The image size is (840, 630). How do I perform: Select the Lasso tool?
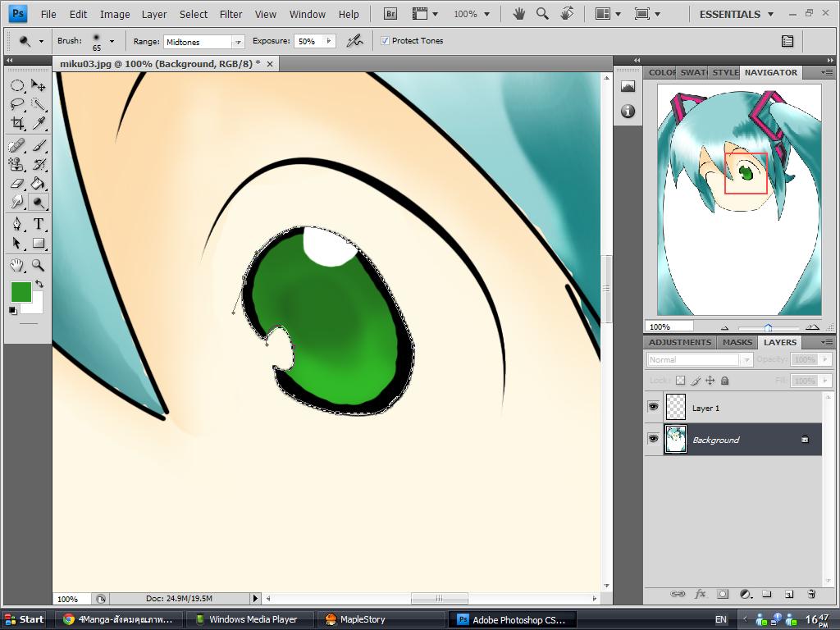[17, 104]
